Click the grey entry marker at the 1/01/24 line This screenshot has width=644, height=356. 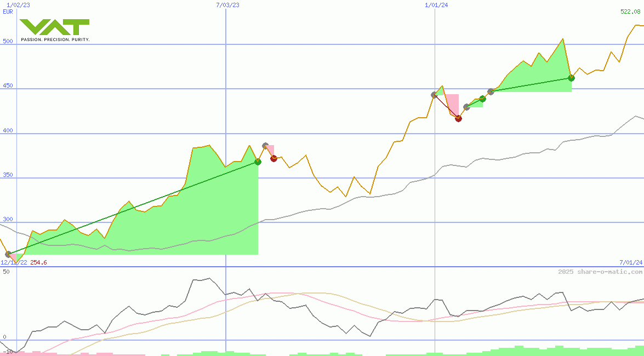pos(434,95)
